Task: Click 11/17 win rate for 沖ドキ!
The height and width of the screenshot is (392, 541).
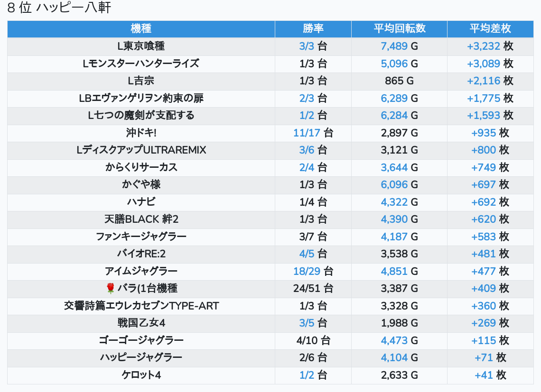Action: click(x=307, y=133)
